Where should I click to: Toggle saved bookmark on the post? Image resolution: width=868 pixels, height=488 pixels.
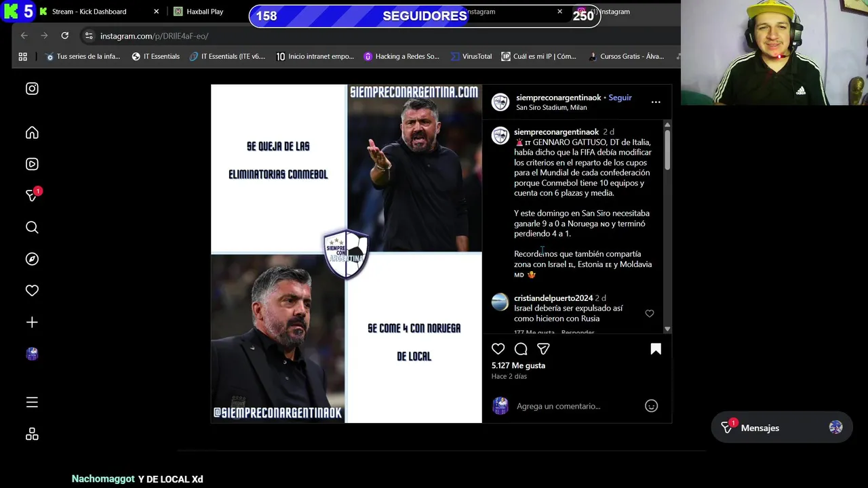[656, 349]
